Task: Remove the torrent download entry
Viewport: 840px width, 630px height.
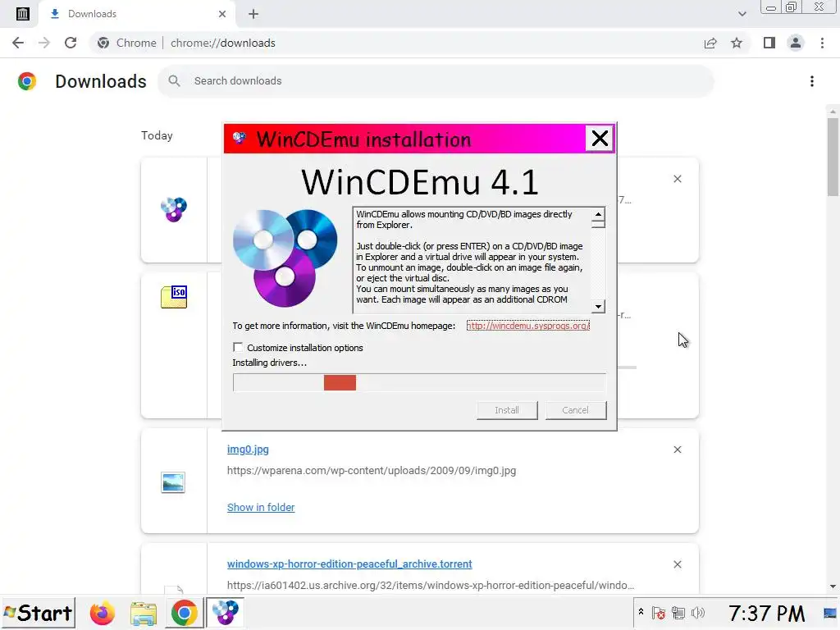Action: [677, 564]
